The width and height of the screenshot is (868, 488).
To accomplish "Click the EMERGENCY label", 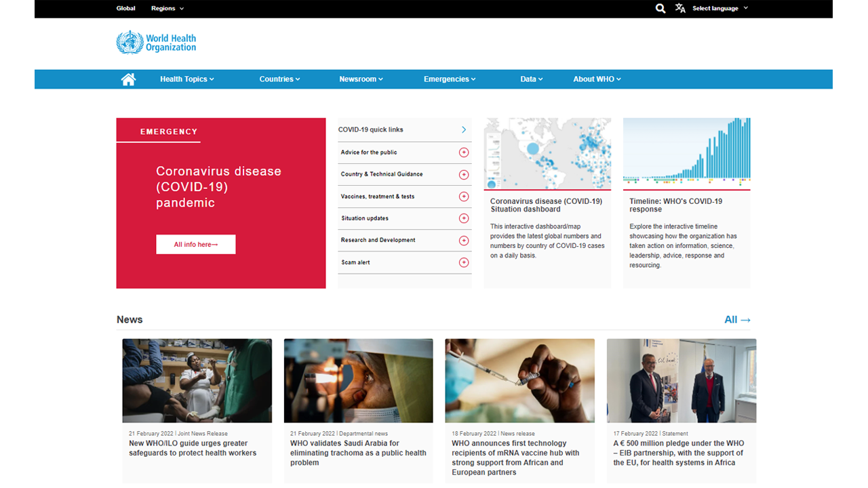I will 169,131.
